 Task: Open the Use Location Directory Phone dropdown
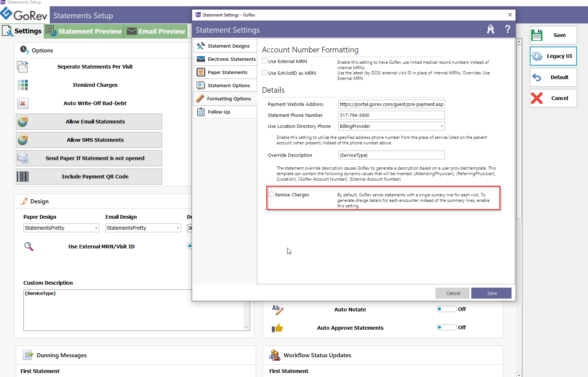pyautogui.click(x=442, y=126)
